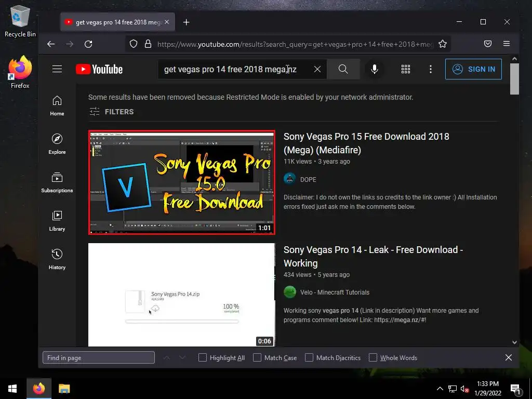Click SIGN IN button
The image size is (532, 399).
[x=473, y=69]
